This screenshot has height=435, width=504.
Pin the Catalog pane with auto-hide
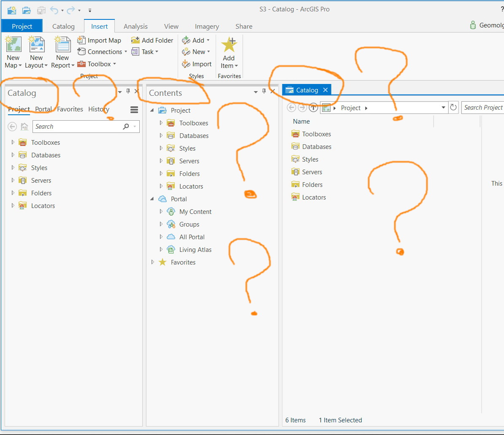128,91
